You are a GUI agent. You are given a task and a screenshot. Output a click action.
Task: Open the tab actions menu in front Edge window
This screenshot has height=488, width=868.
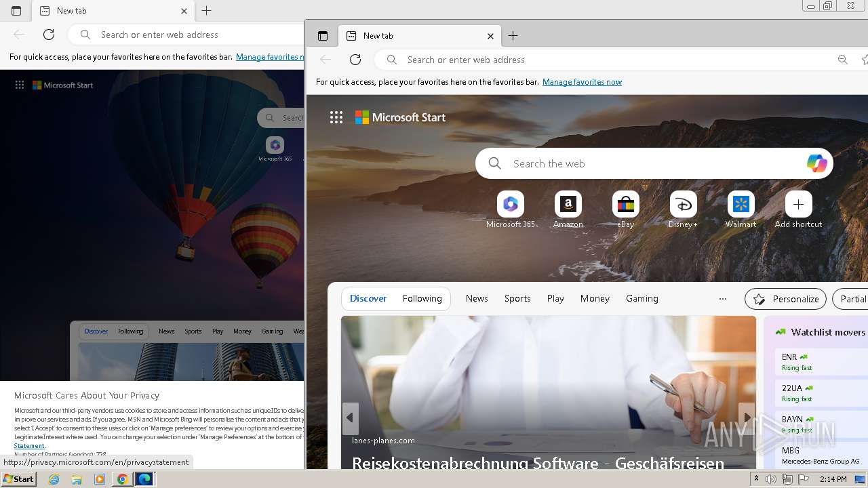[x=323, y=36]
